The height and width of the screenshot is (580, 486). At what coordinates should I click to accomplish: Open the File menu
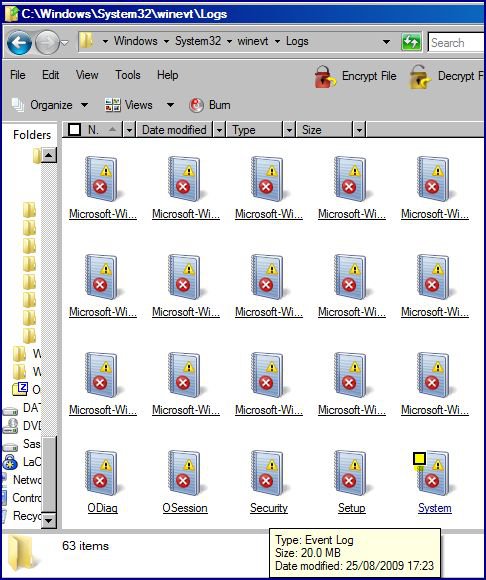tap(18, 75)
